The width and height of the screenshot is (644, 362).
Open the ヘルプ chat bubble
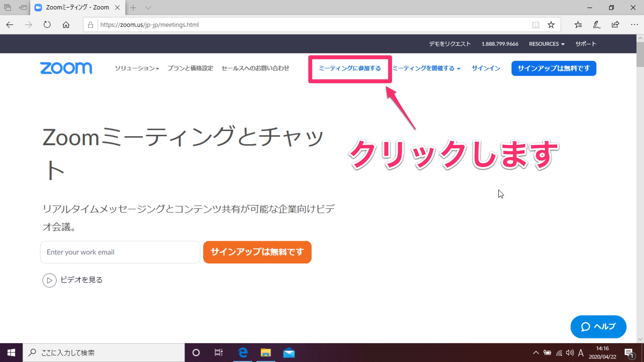(598, 327)
